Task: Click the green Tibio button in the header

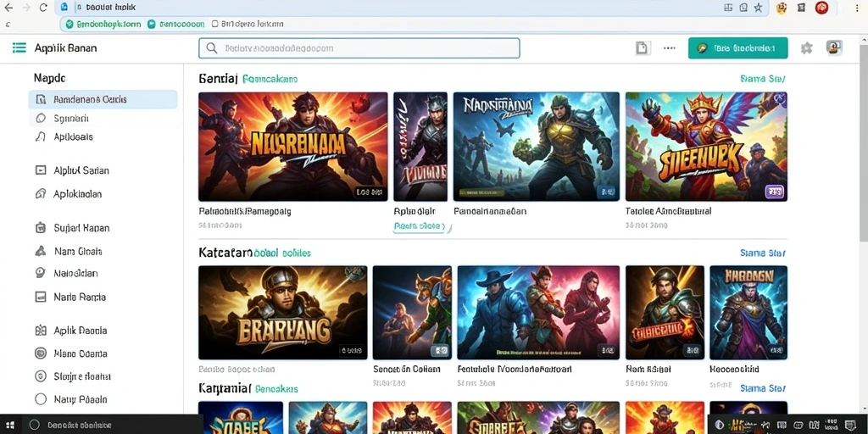Action: point(738,48)
